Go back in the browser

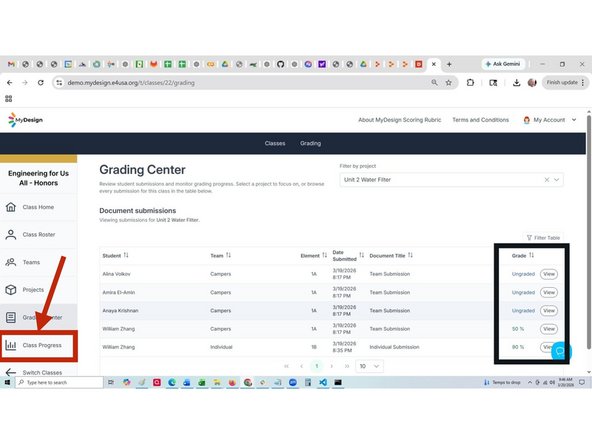10,83
